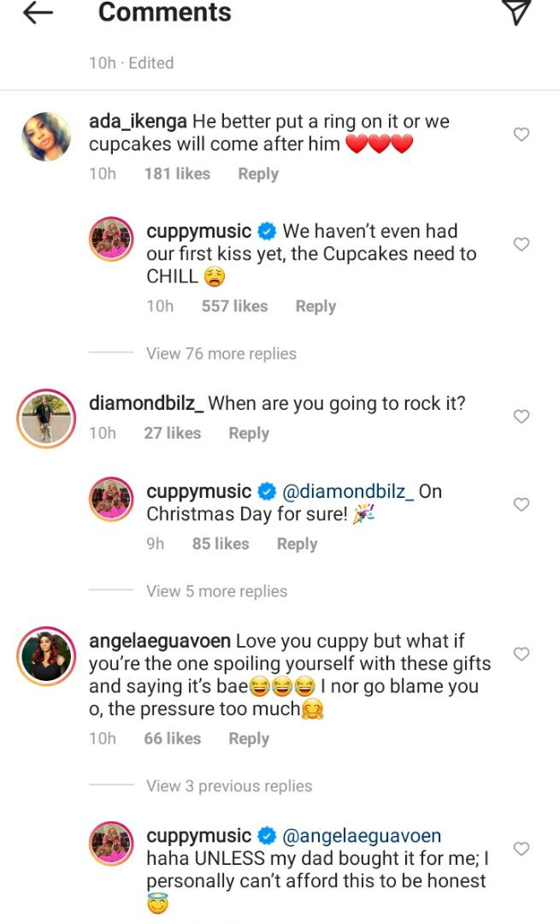Like diamondbilz_'s comment with the heart
This screenshot has height=924, width=560.
coord(521,417)
